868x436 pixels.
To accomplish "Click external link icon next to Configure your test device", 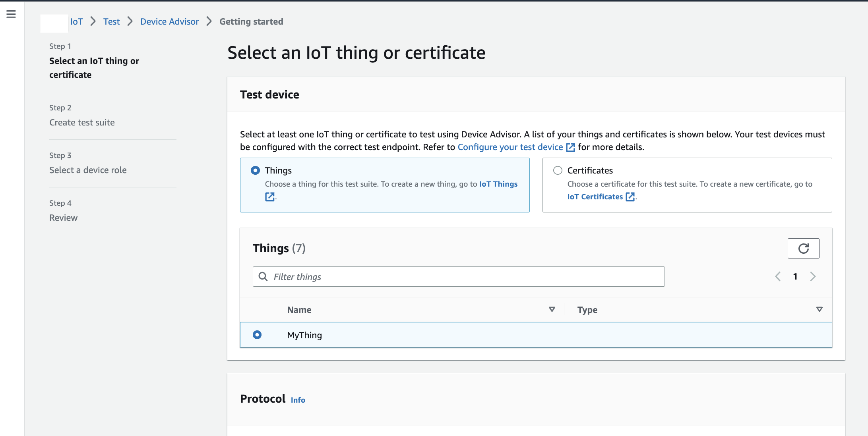I will (x=570, y=147).
